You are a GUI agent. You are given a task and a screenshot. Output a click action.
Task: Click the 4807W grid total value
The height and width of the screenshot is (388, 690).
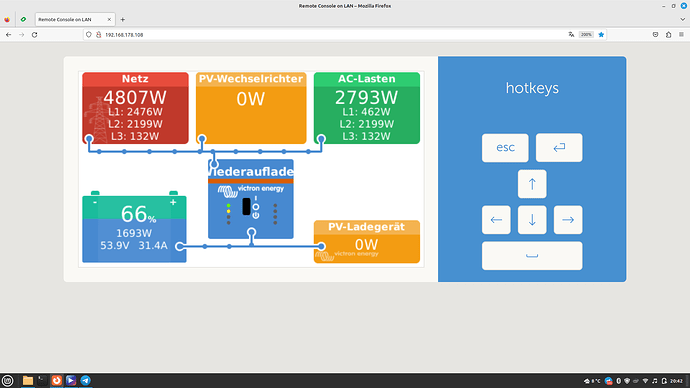click(135, 97)
